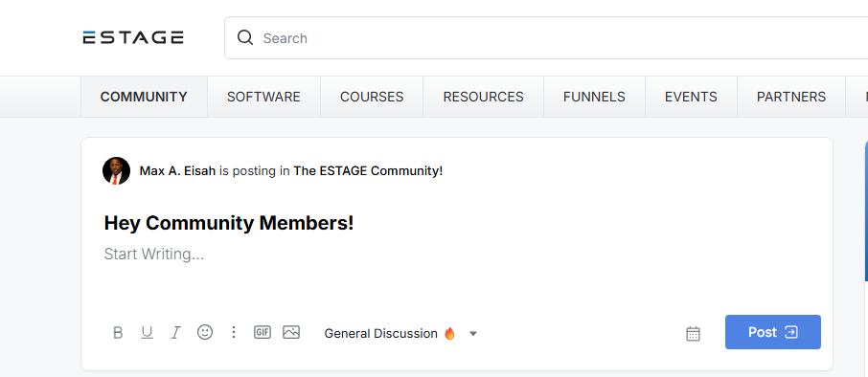Go to the COURSES tab
Image resolution: width=868 pixels, height=377 pixels.
pos(372,97)
